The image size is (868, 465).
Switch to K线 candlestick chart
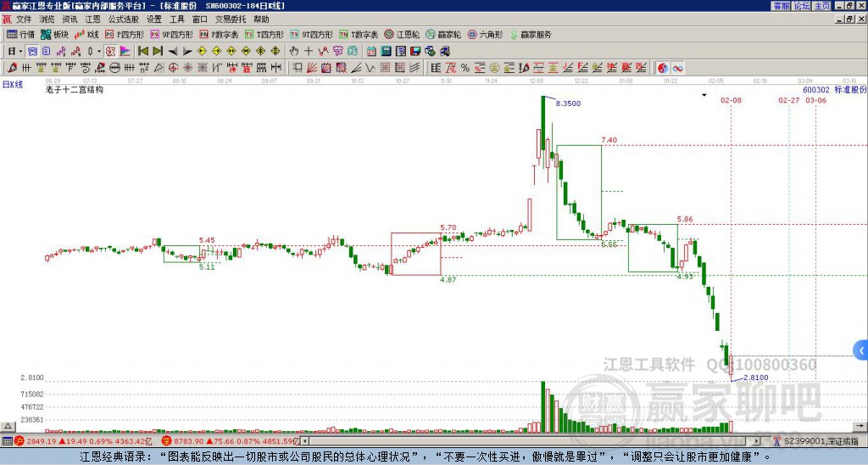click(x=86, y=34)
